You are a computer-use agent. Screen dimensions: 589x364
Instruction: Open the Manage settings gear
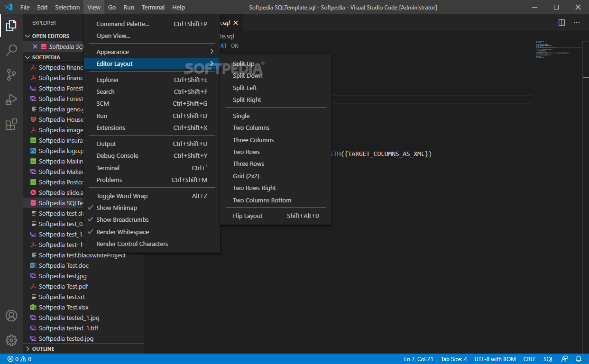click(x=11, y=340)
